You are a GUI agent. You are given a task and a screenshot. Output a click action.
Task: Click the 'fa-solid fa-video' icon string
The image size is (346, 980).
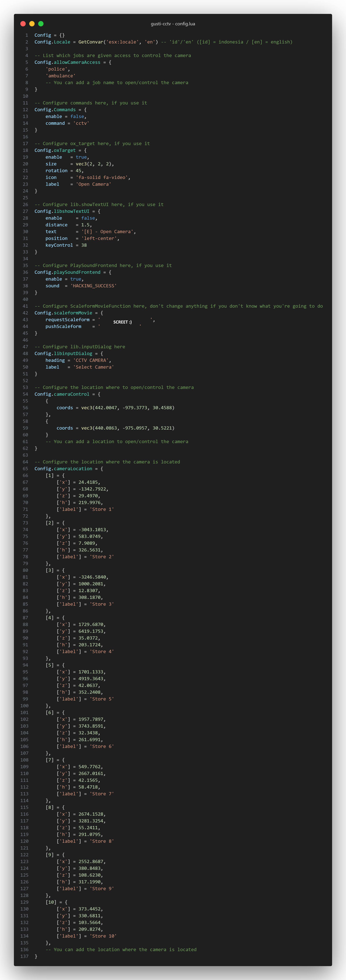point(103,178)
